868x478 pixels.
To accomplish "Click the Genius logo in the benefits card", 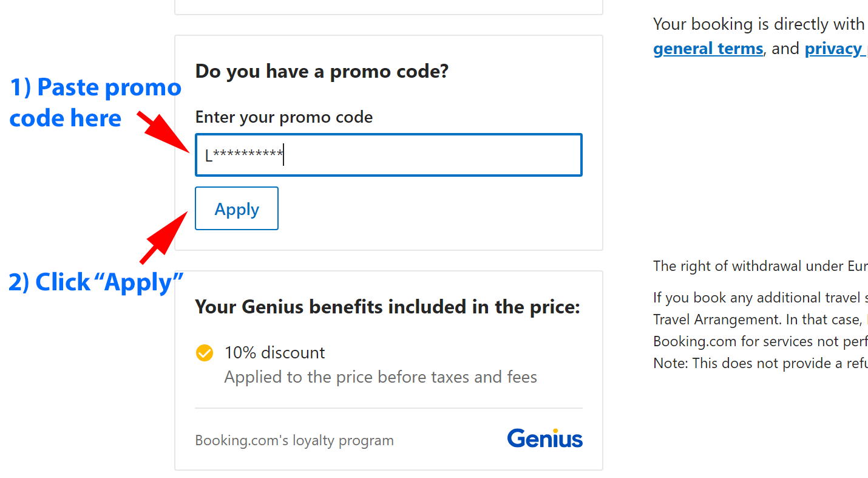I will pos(544,437).
